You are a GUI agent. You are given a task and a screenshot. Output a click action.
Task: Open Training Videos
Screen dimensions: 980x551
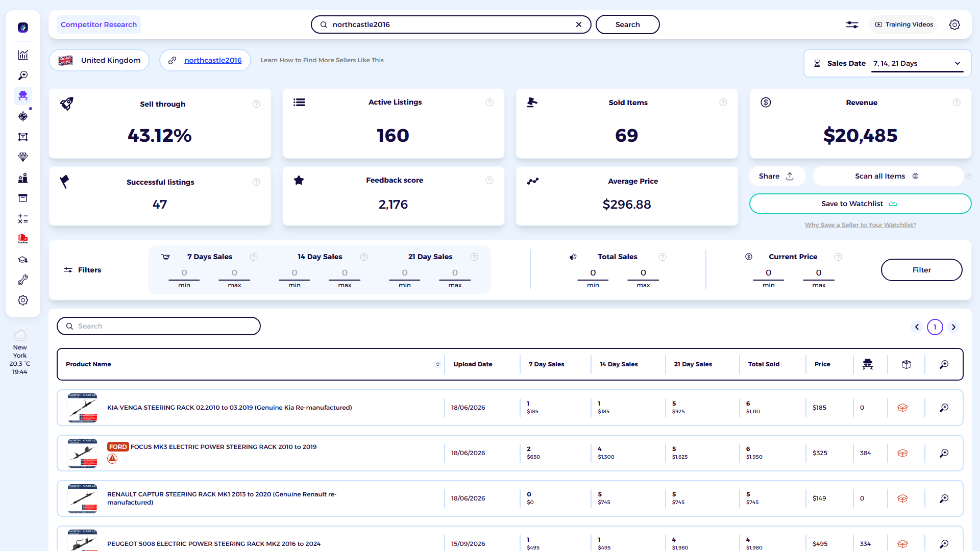click(903, 24)
